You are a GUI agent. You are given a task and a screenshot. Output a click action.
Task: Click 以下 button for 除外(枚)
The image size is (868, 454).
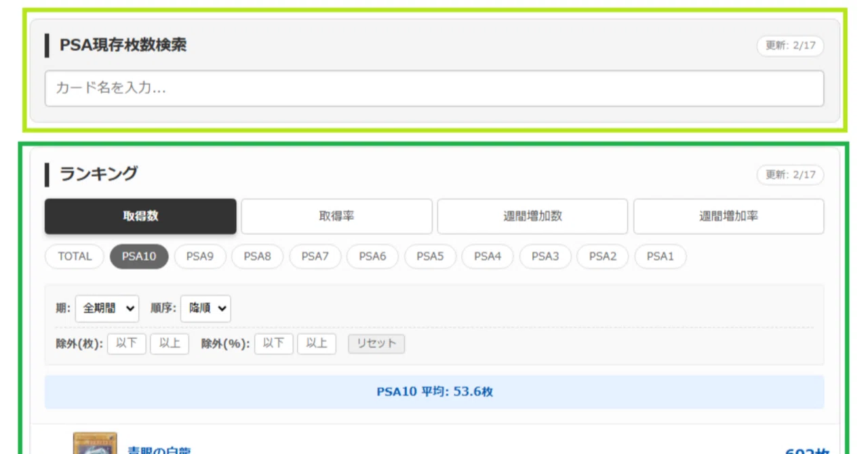(127, 344)
